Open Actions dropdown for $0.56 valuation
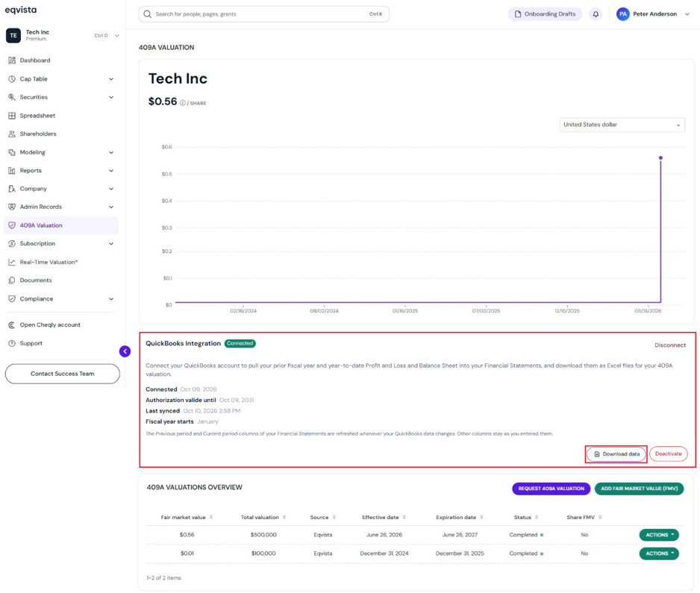This screenshot has height=593, width=700. pyautogui.click(x=659, y=535)
